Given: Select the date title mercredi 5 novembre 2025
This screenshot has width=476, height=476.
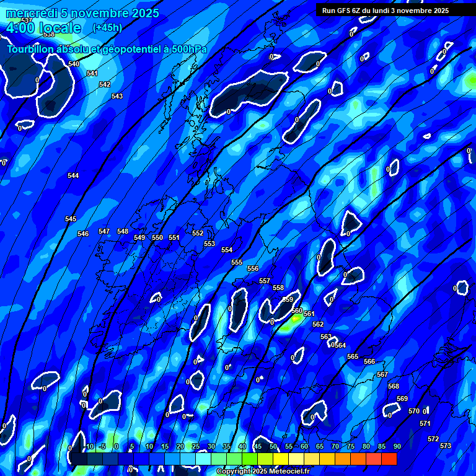Looking at the screenshot, I should (x=82, y=13).
